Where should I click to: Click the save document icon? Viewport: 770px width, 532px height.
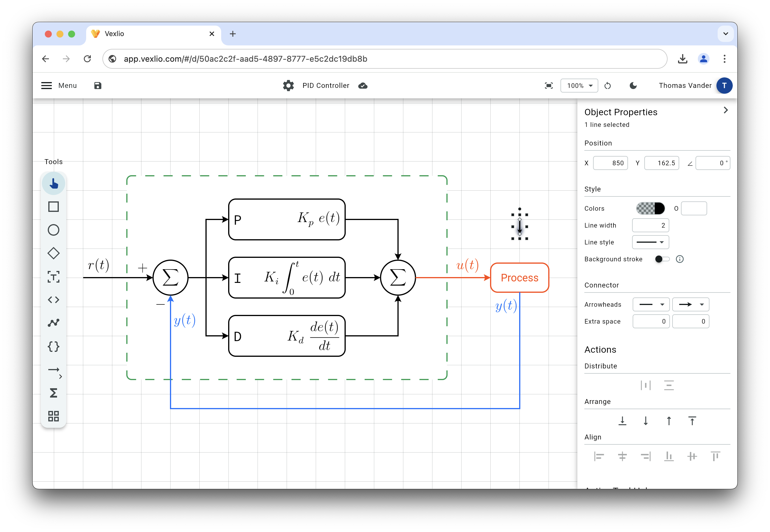tap(98, 86)
